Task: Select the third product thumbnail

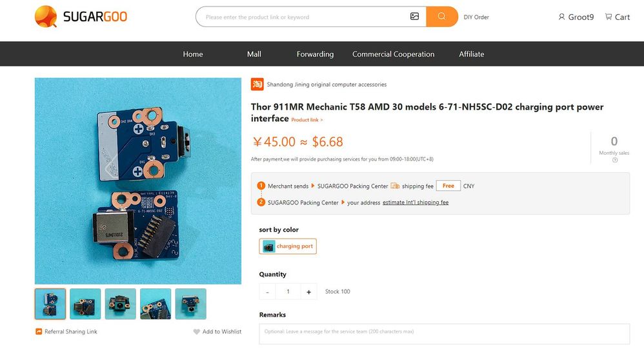Action: click(x=121, y=304)
